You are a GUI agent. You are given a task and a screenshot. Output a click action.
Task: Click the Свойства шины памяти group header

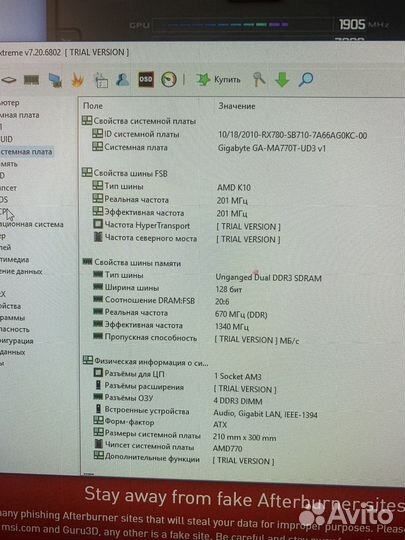[x=132, y=263]
